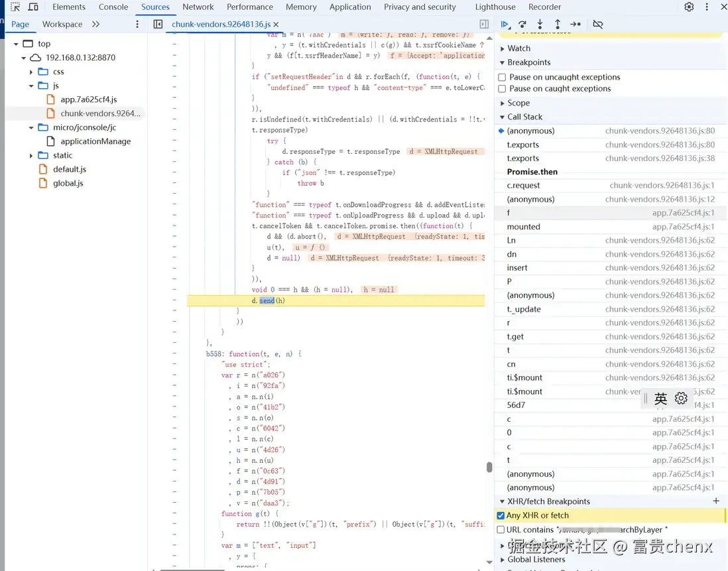The width and height of the screenshot is (728, 571).
Task: Open the Memory tab
Action: 301,7
